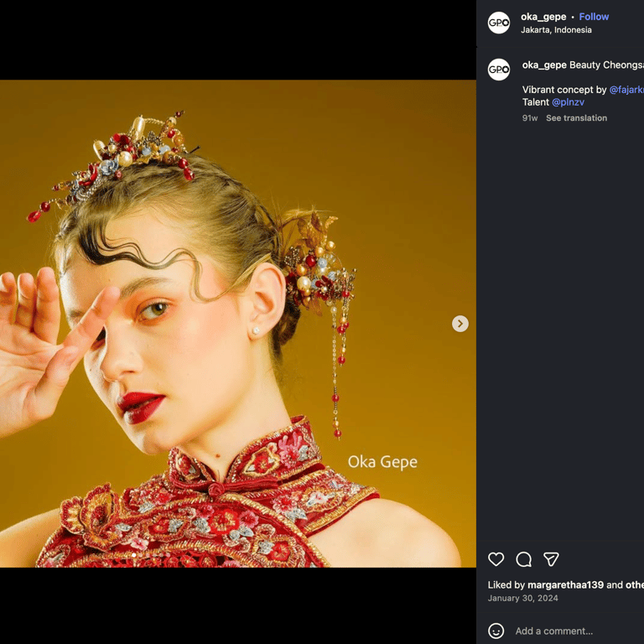644x644 pixels.
Task: Click See translation under the caption
Action: tap(576, 118)
